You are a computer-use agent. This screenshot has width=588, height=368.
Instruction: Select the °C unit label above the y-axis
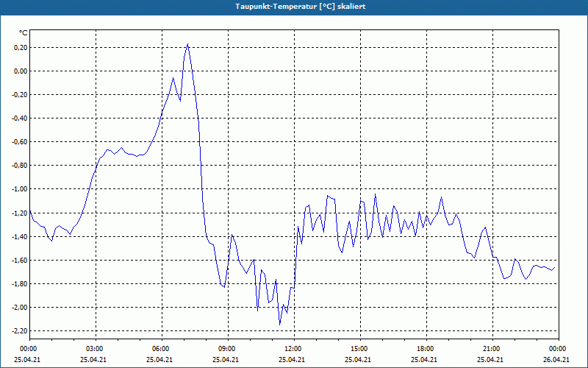coord(24,33)
